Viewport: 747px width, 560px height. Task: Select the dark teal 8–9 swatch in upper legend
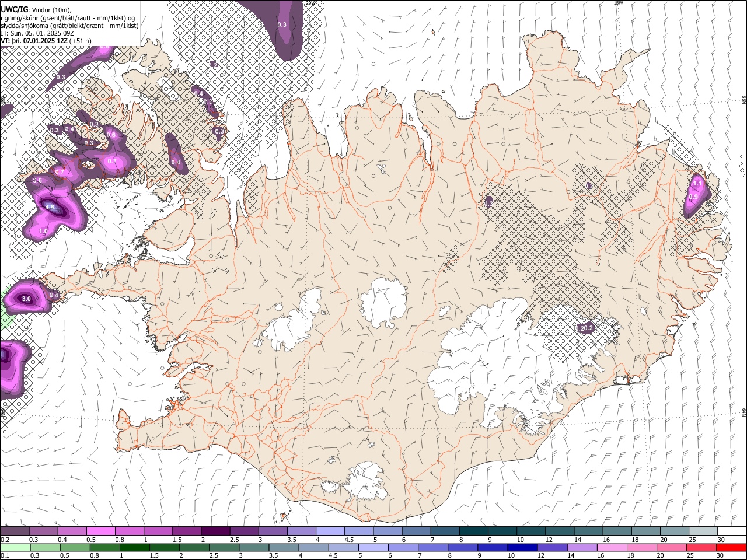474,531
